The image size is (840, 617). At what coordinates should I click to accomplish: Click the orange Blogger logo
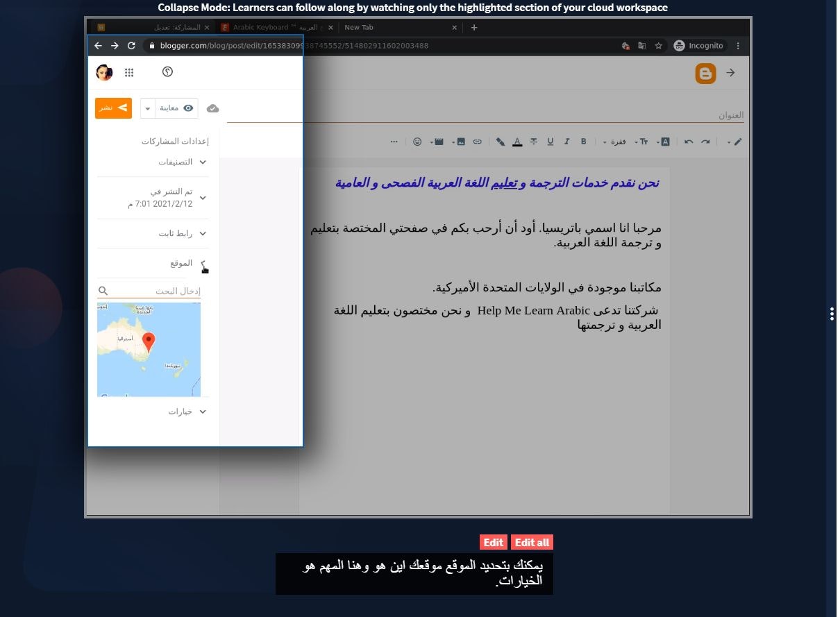pyautogui.click(x=705, y=74)
